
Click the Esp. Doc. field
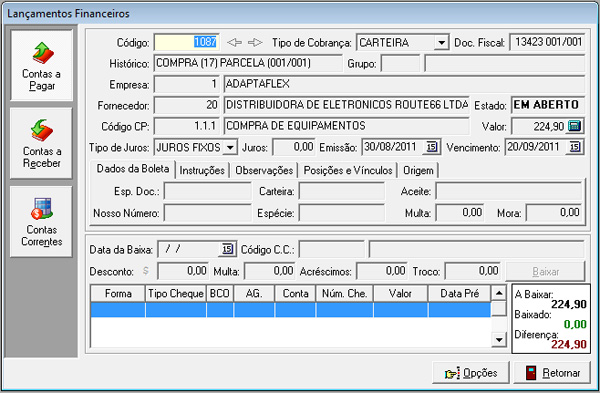208,191
